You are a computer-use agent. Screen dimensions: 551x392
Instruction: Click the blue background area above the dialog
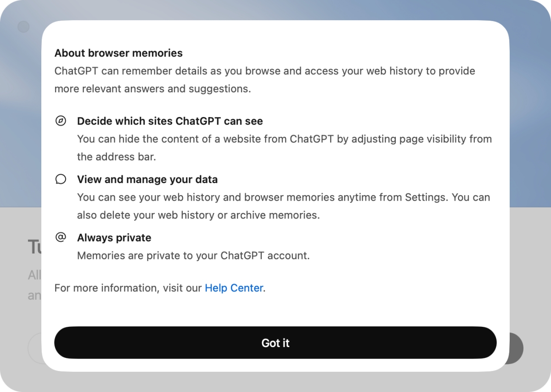[275, 9]
